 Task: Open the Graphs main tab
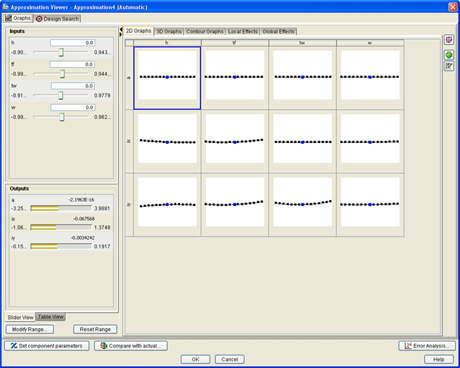[18, 18]
